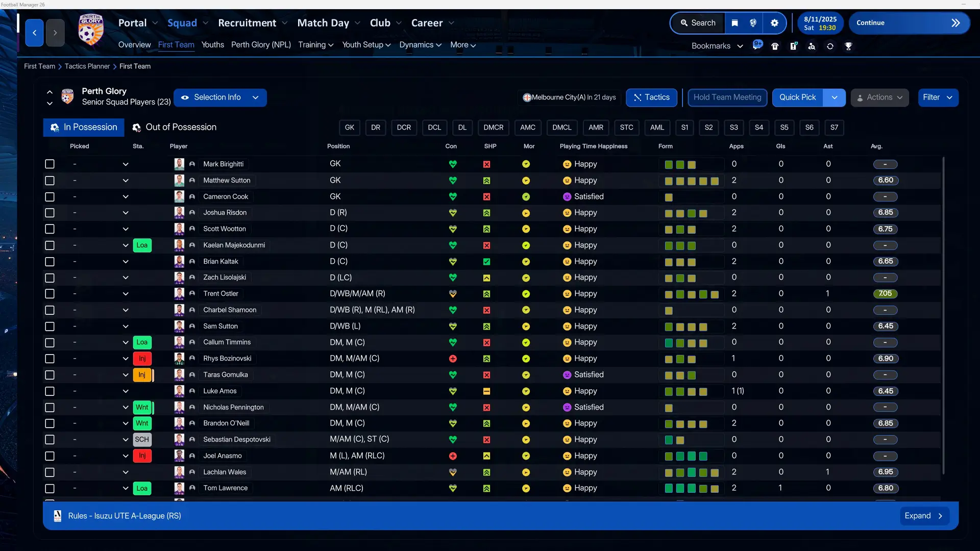
Task: Open the Recruitment menu
Action: pos(247,23)
